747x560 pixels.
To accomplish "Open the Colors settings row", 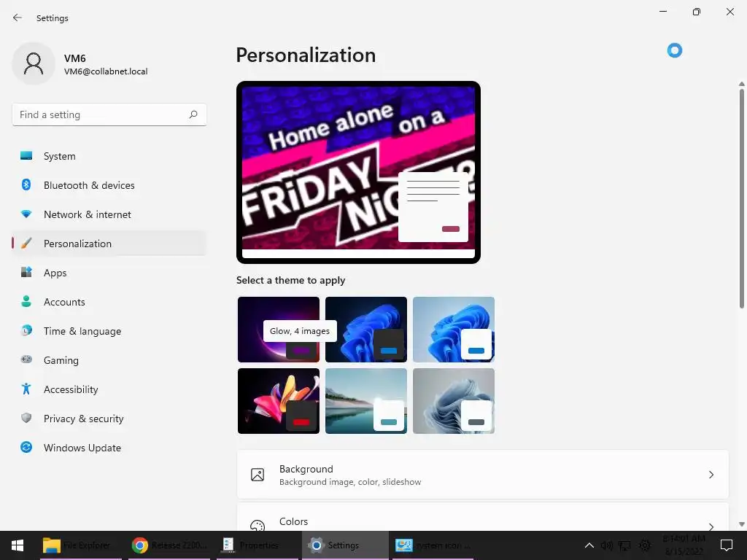I will point(483,517).
